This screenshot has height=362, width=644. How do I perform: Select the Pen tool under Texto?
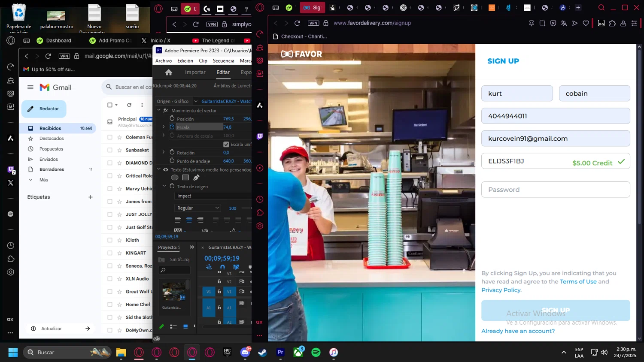[x=196, y=178]
